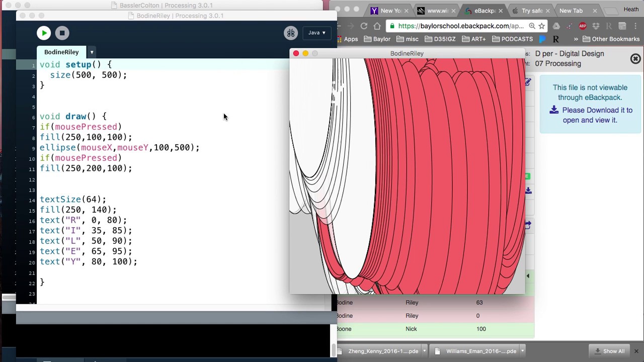Viewport: 644px width, 362px height.
Task: Open options for the Zheng_Kenny download
Action: pos(425,351)
